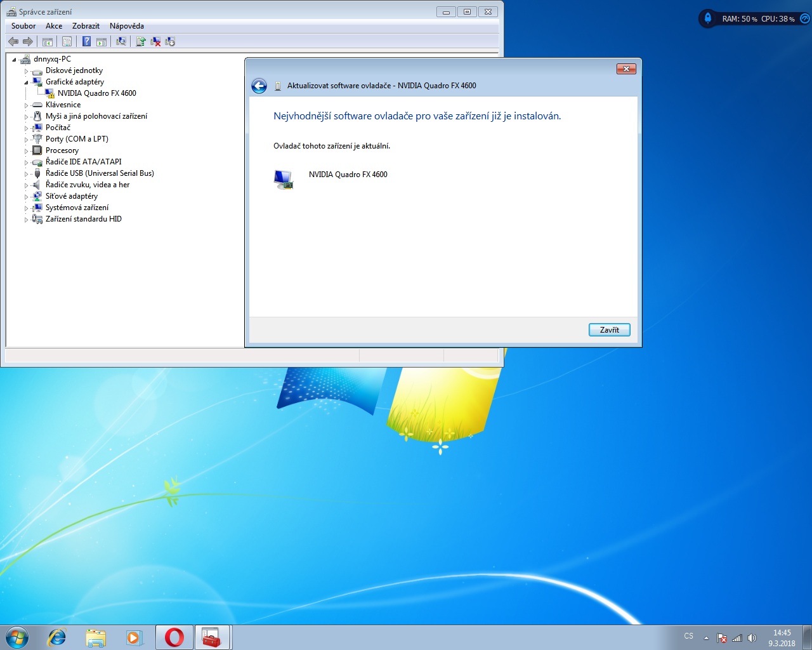Viewport: 812px width, 650px height.
Task: Click the 'Ovladač tohoto zařízení je aktuální.' text
Action: coord(332,146)
